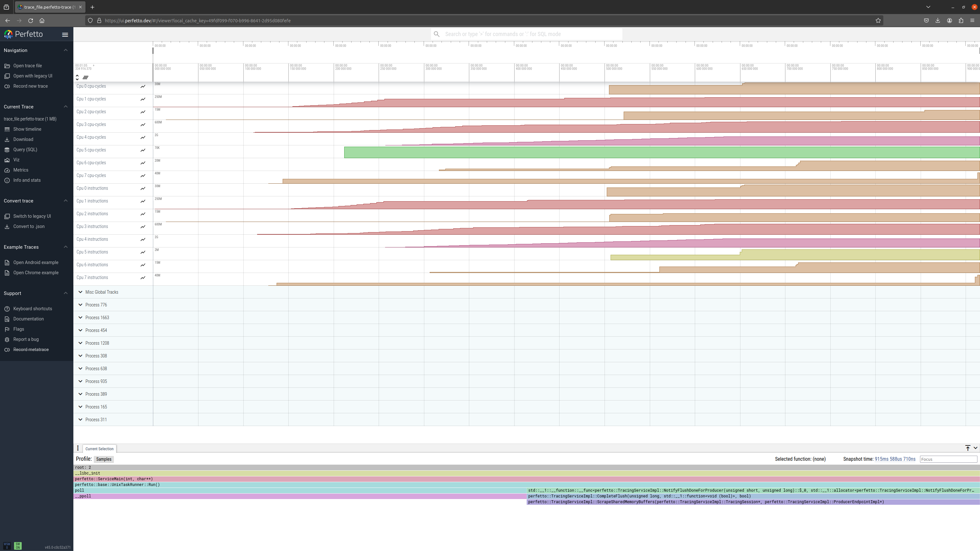The height and width of the screenshot is (551, 980).
Task: Click the Download icon in the sidebar
Action: 7,140
